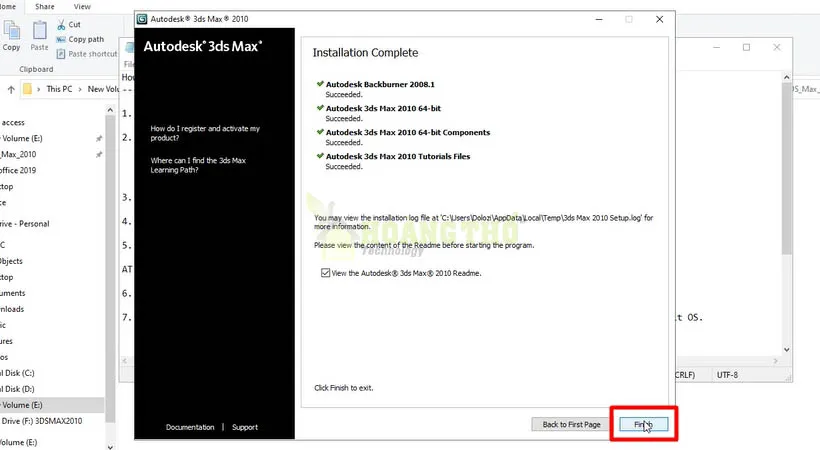Open the Support link in installer
The height and width of the screenshot is (450, 820).
pyautogui.click(x=245, y=427)
